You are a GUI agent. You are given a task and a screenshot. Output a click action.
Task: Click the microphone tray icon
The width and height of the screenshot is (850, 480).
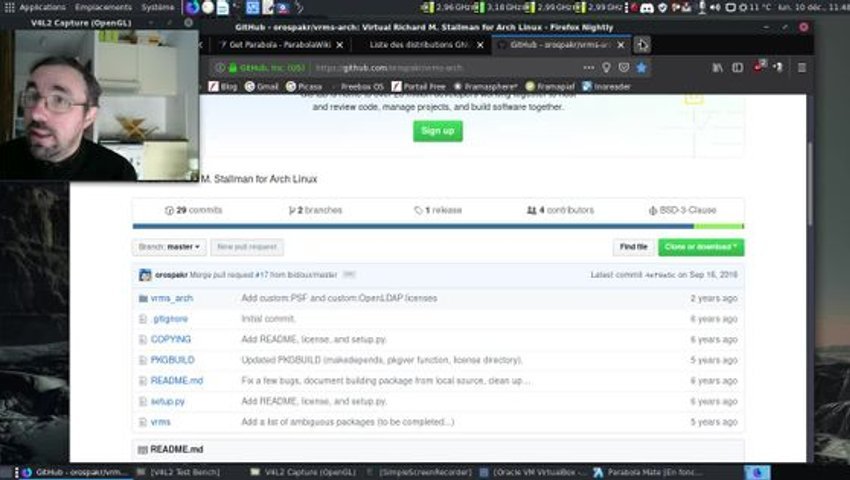tap(702, 8)
